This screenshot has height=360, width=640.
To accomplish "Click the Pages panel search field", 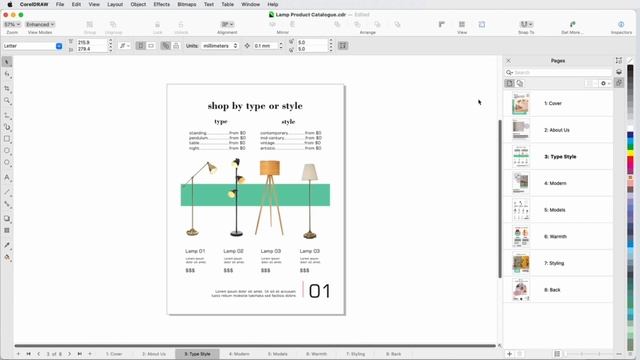I will [558, 72].
